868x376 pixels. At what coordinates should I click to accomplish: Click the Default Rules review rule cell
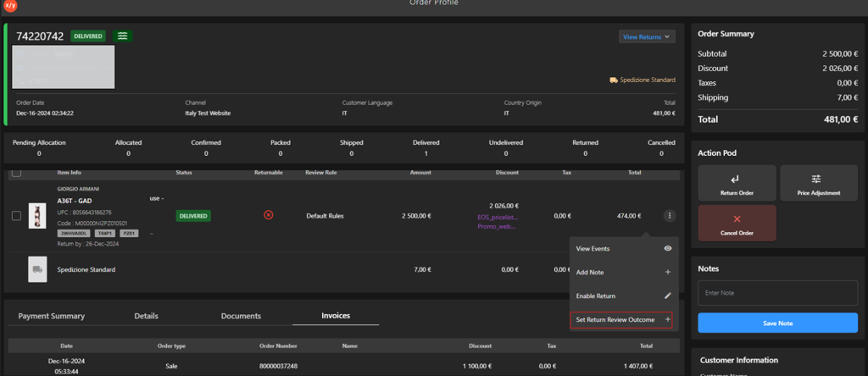325,216
